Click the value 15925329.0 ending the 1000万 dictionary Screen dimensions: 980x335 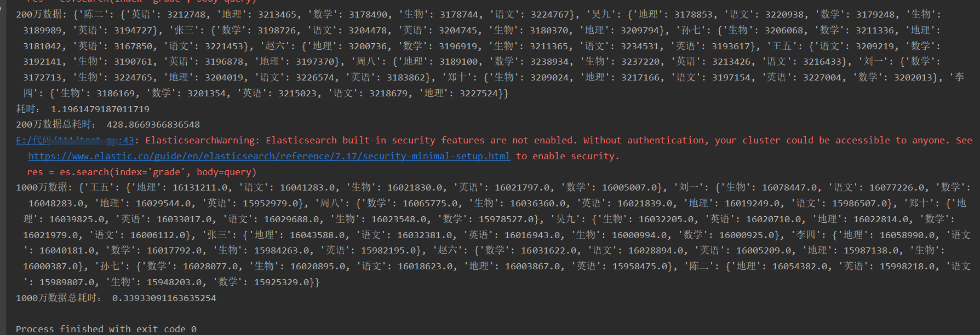pyautogui.click(x=283, y=282)
